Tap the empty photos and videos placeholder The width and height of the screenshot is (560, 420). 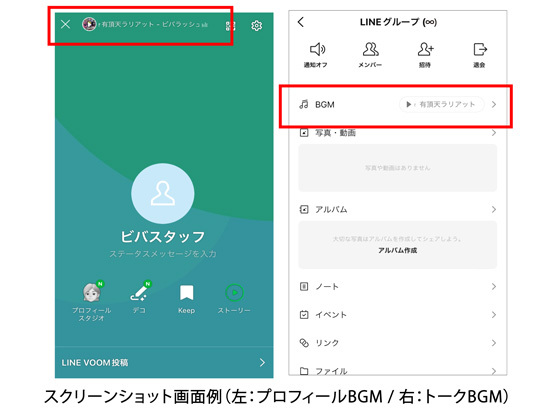point(398,168)
